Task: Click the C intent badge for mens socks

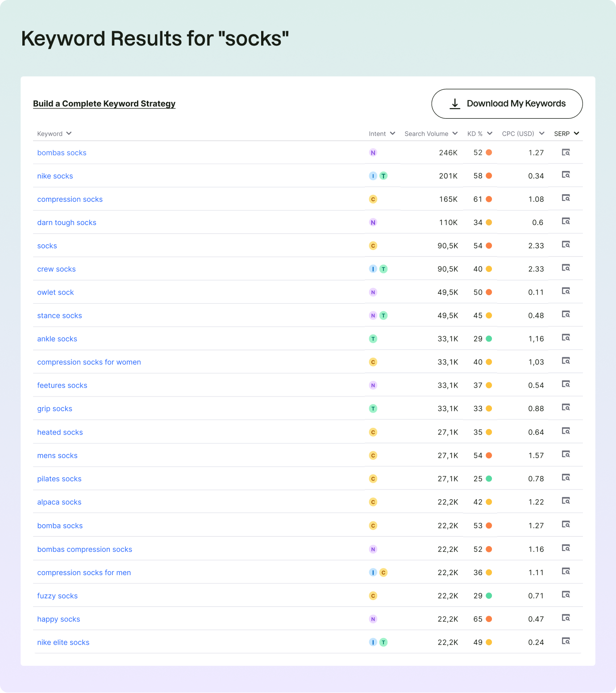Action: click(x=373, y=455)
